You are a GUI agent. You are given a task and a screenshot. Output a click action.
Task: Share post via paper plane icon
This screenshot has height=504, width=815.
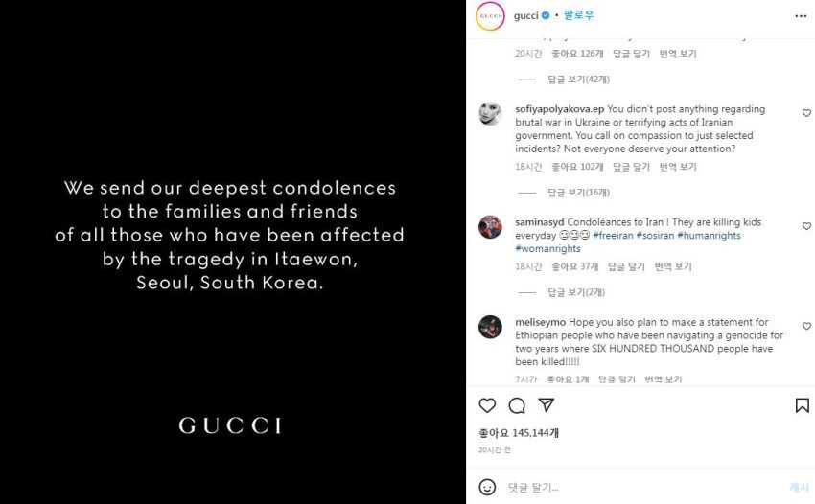[546, 405]
